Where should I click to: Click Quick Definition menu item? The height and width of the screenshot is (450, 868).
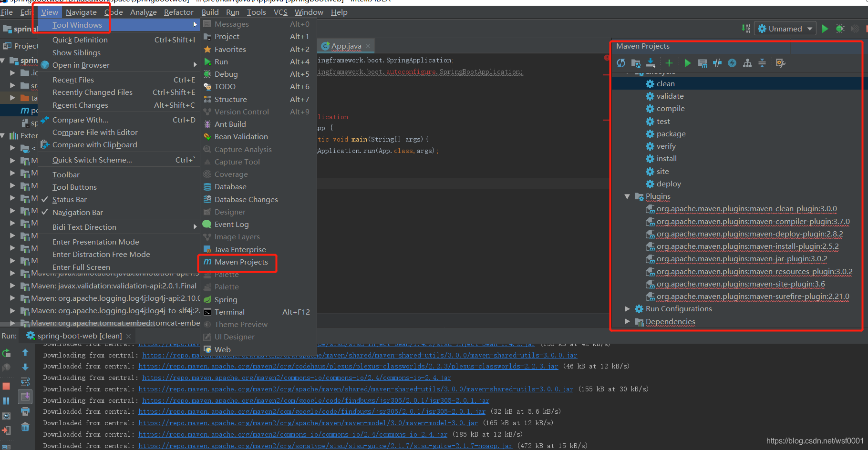click(x=118, y=40)
